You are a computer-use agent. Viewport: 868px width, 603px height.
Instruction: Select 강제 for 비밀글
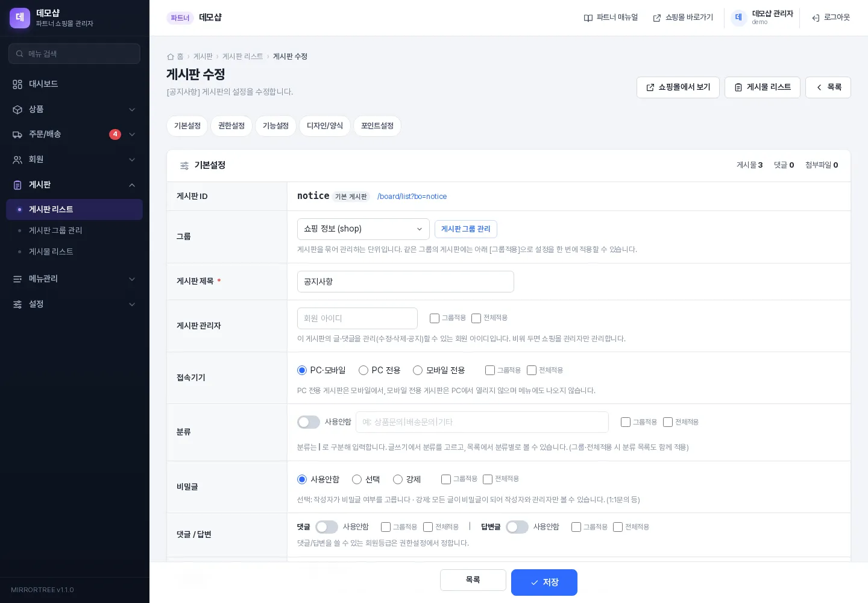coord(398,479)
